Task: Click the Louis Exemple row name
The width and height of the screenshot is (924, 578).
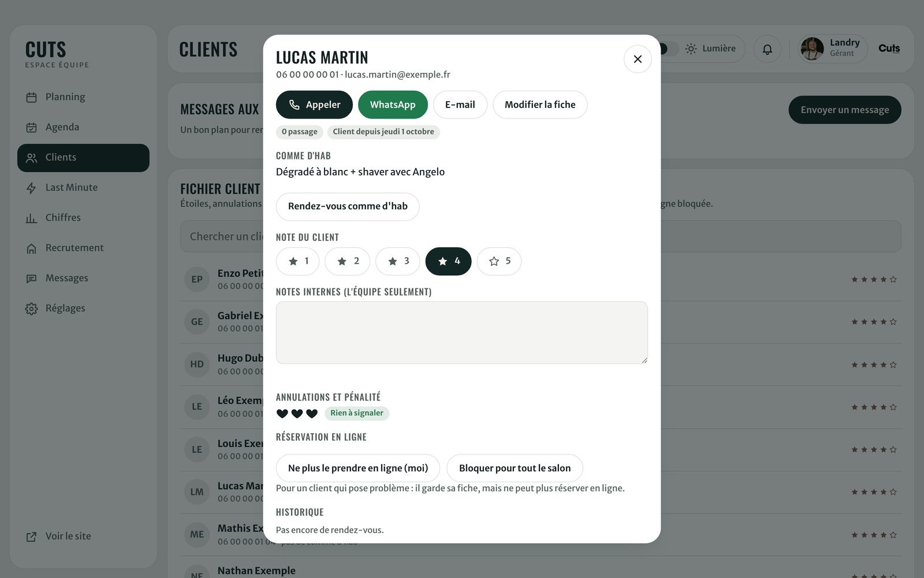Action: (x=240, y=443)
